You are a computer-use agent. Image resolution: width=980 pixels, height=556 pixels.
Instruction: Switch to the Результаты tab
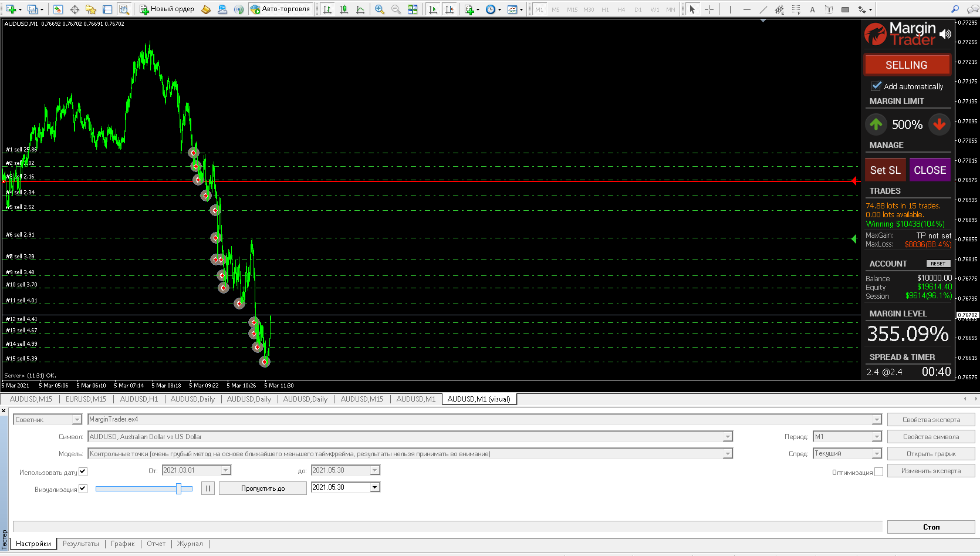[x=81, y=544]
